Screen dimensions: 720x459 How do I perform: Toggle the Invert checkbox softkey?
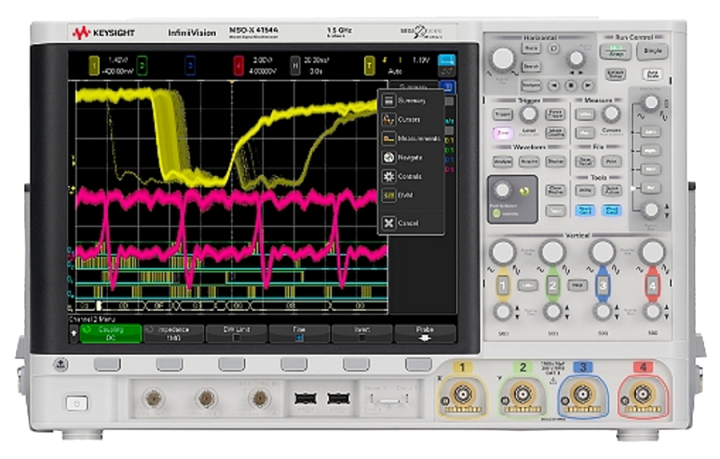click(362, 334)
